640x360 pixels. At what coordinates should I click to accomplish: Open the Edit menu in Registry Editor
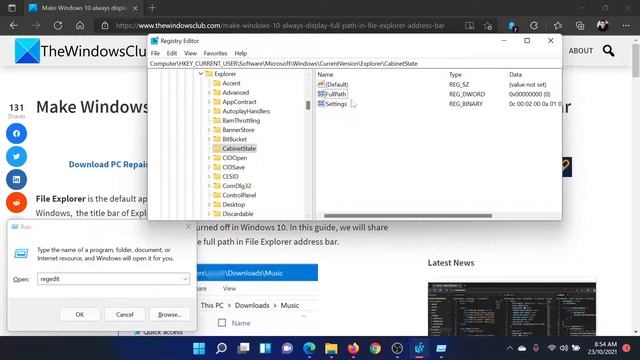[172, 53]
